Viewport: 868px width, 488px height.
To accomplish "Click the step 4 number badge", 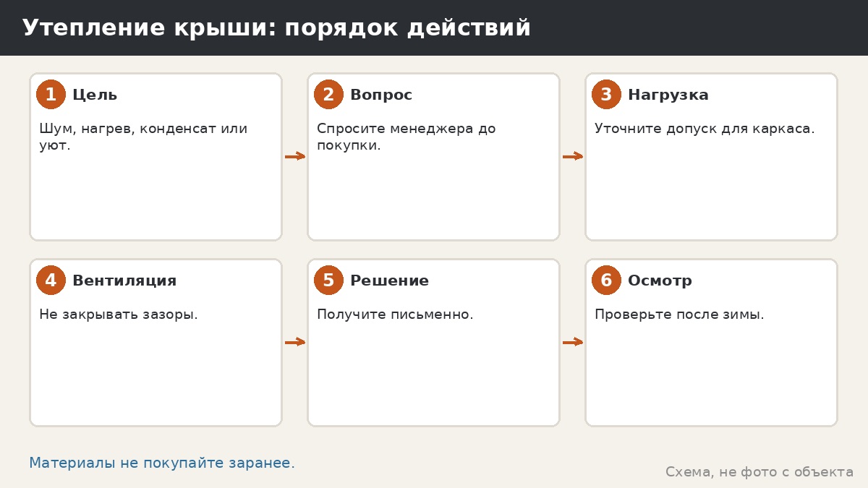I will click(x=51, y=281).
